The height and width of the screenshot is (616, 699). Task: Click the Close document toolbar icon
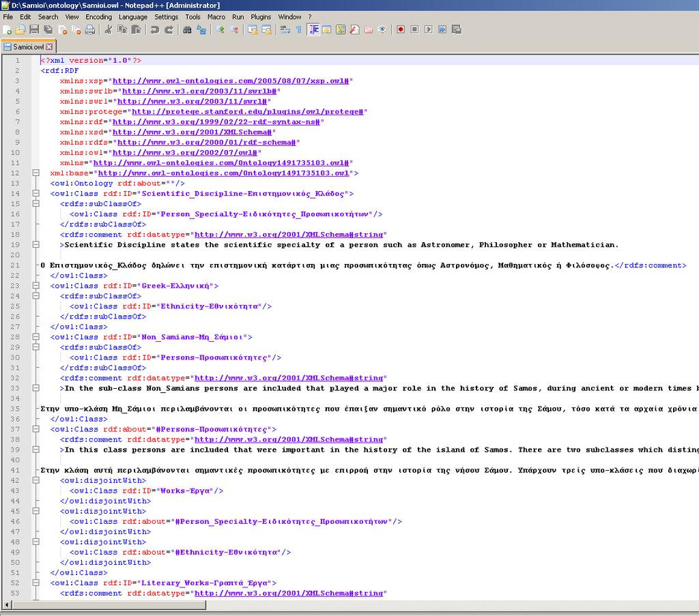pos(62,30)
